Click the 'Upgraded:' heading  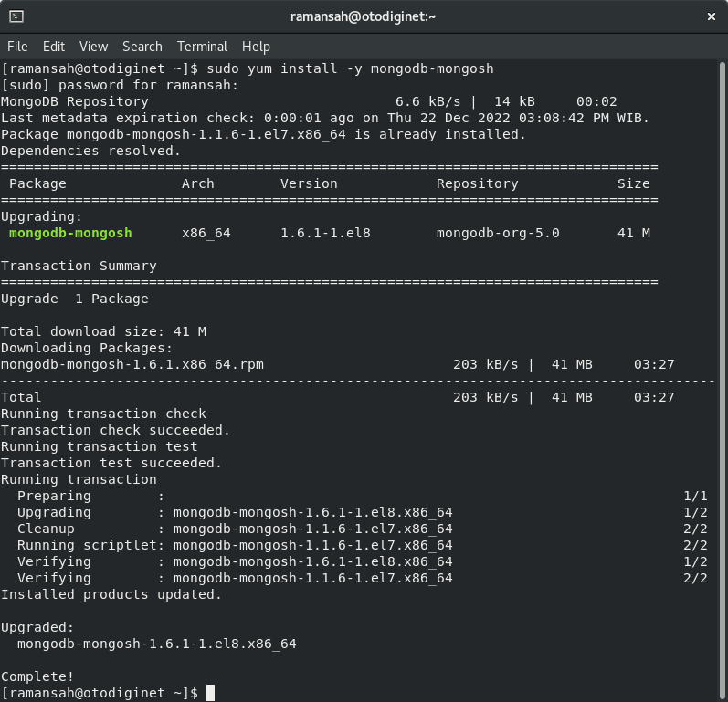37,627
